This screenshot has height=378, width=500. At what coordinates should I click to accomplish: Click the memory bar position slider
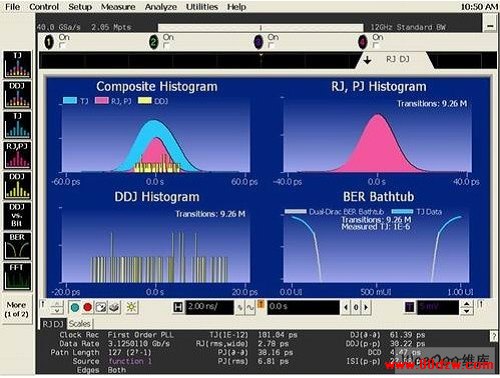260,27
